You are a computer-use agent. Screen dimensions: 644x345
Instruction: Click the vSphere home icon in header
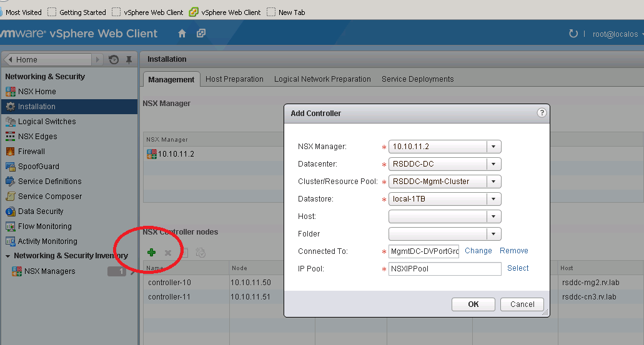click(182, 34)
